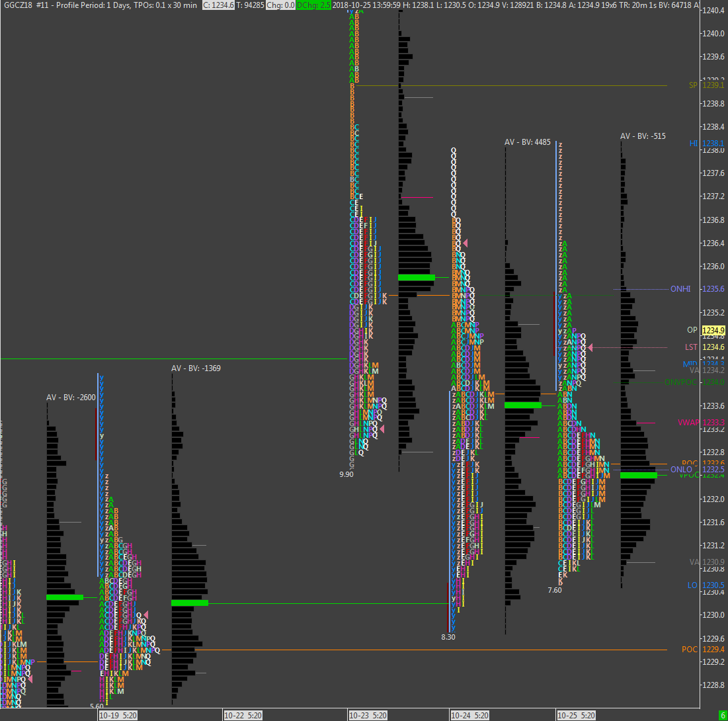Click the green volume POC bar of 10-24 profile
This screenshot has width=728, height=721.
click(523, 405)
